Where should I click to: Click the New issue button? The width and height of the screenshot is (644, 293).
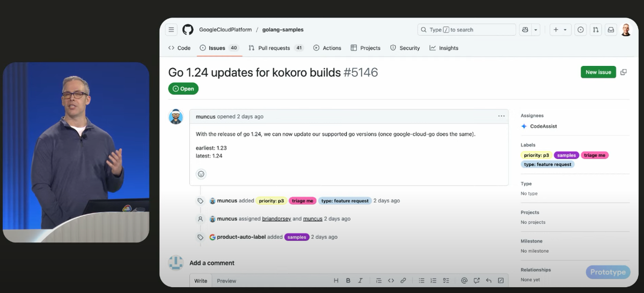tap(598, 72)
